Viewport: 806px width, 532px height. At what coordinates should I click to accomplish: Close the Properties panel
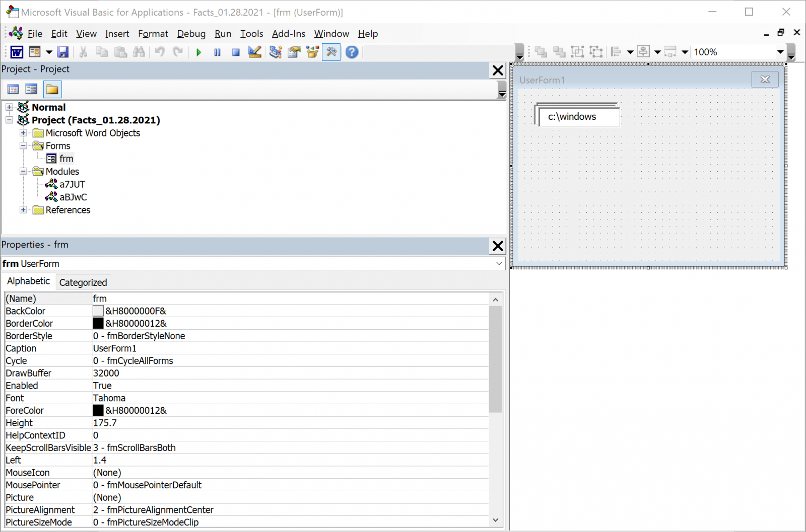pos(497,246)
